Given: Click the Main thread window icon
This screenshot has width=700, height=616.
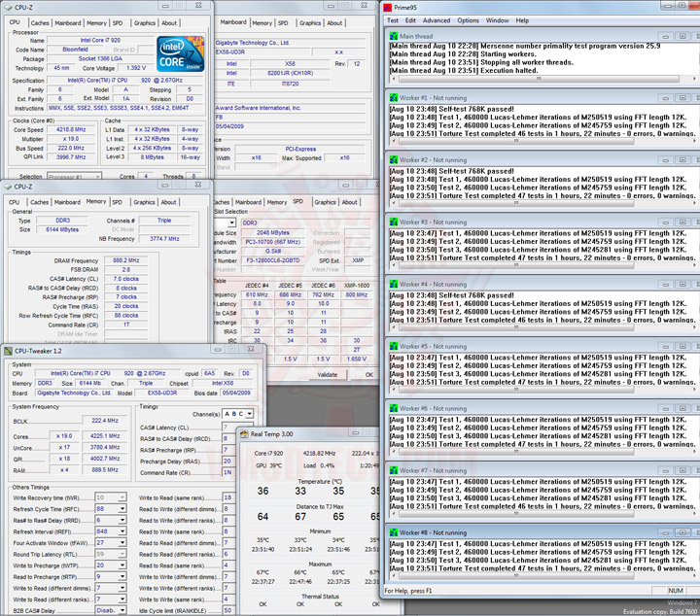Looking at the screenshot, I should (392, 36).
